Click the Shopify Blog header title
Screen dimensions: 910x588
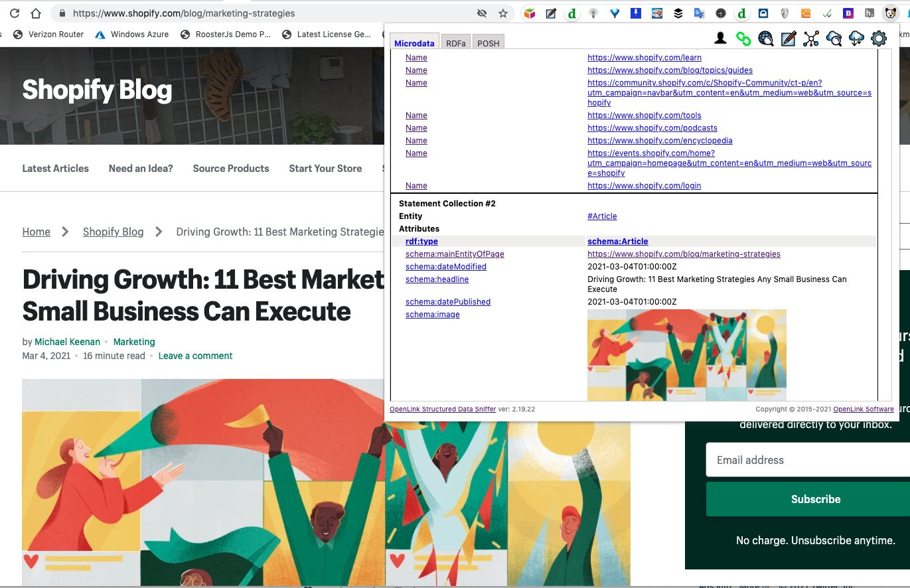(x=97, y=90)
